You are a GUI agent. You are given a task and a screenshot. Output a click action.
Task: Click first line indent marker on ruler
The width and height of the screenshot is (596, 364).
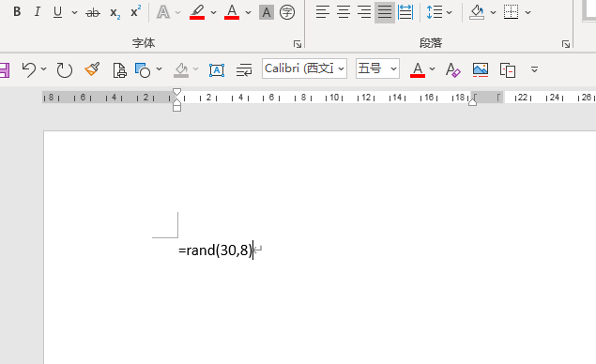[176, 92]
